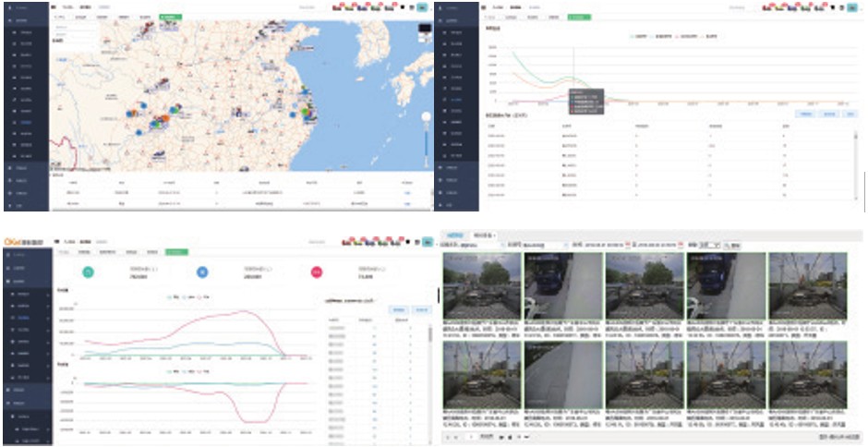Click the blue circular statistic icon
868x447 pixels.
[202, 272]
